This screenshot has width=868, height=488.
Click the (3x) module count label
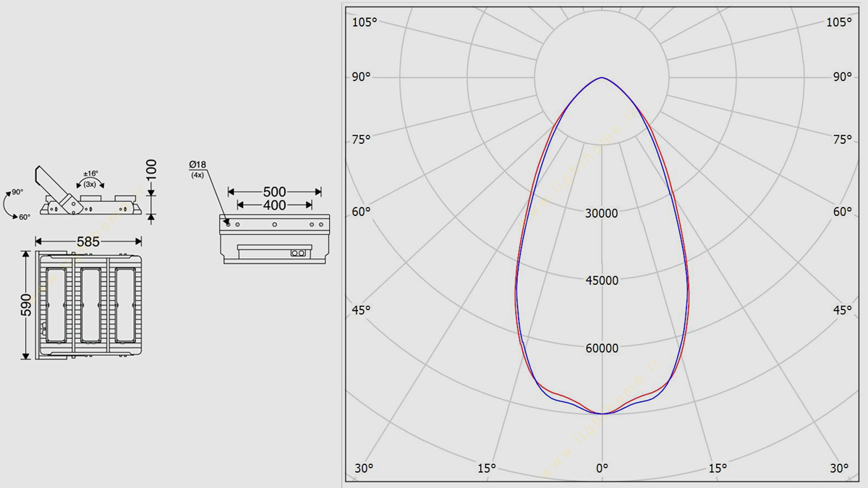click(91, 184)
